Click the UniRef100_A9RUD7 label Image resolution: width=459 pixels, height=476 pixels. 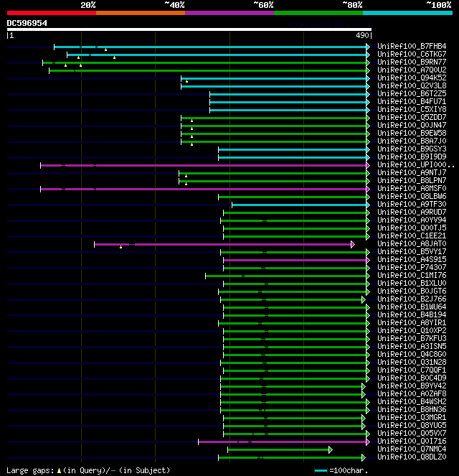tap(412, 212)
